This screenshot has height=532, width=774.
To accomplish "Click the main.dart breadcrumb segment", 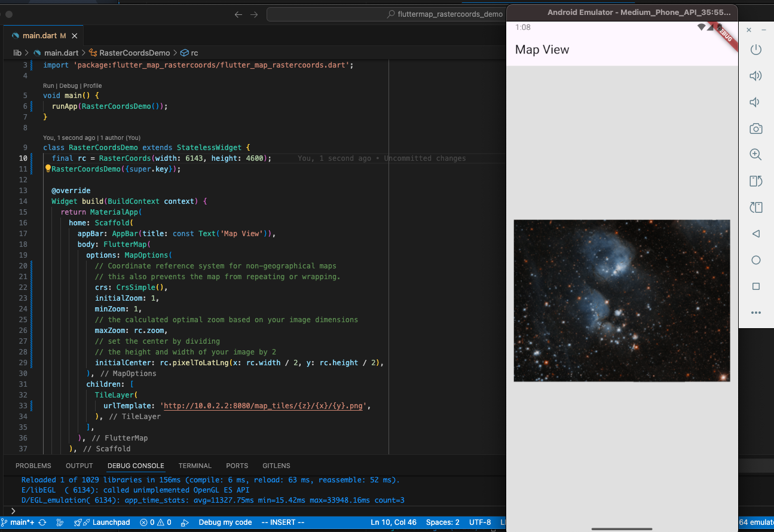I will click(x=56, y=53).
